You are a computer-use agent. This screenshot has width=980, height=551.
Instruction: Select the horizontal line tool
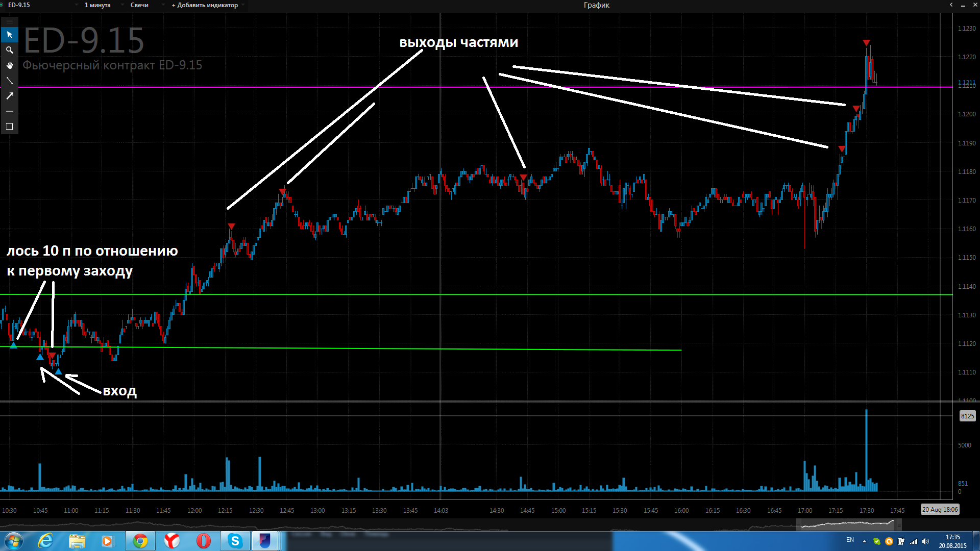pyautogui.click(x=9, y=111)
